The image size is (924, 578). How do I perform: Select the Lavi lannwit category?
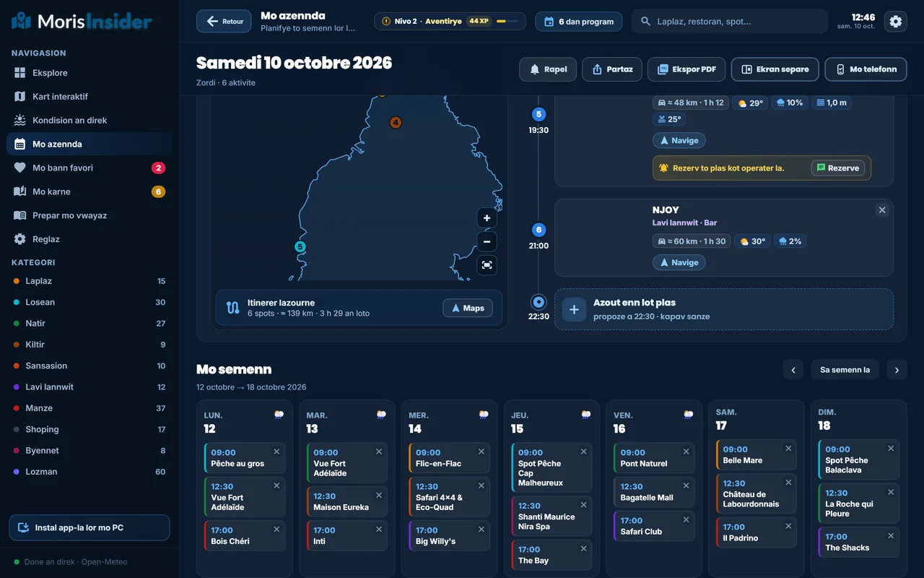(90, 387)
